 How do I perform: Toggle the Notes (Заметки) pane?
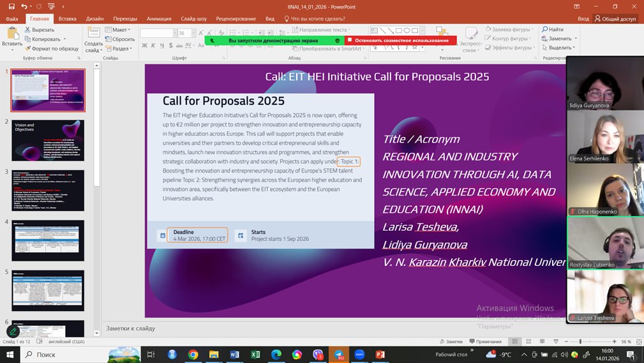[450, 342]
